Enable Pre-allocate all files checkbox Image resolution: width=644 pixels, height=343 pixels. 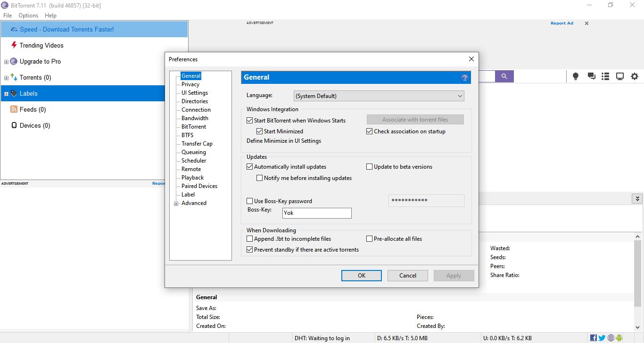(x=370, y=239)
